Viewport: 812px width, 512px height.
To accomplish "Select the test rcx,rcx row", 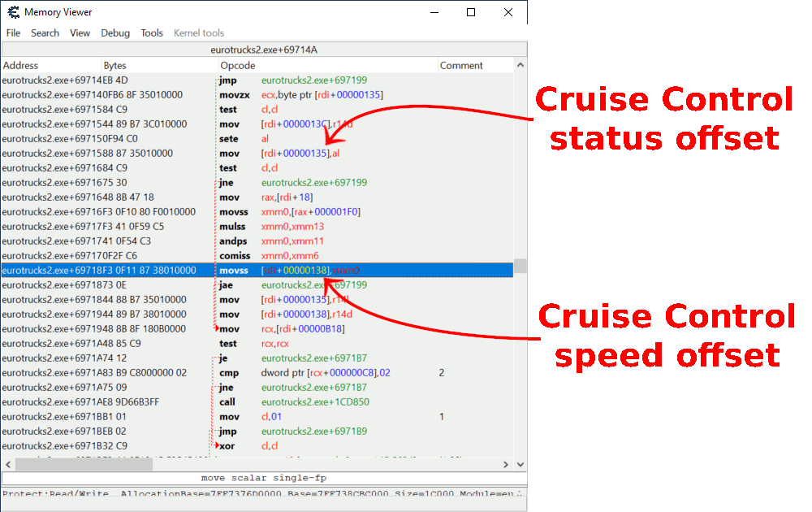I will click(257, 343).
